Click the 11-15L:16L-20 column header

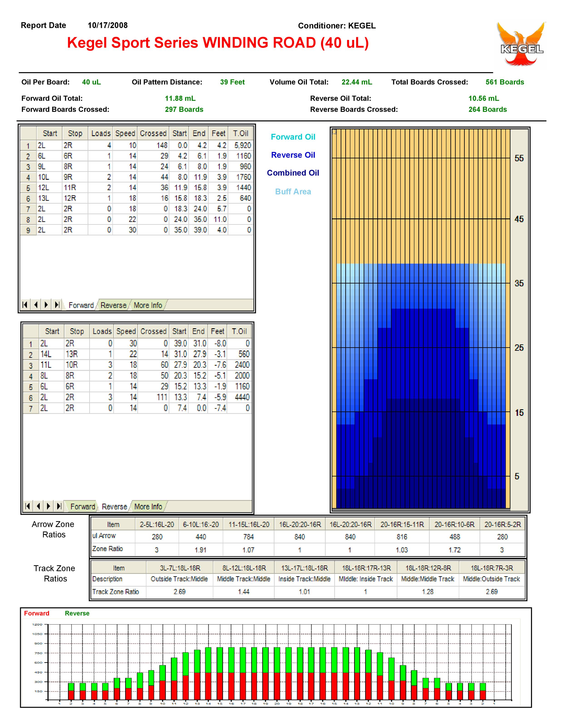[249, 524]
